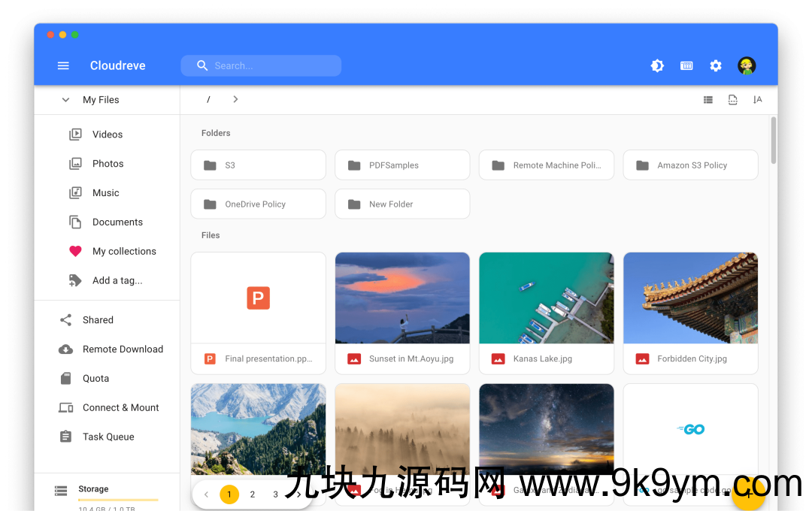Open the Shared files section
The image size is (812, 511).
click(x=98, y=320)
